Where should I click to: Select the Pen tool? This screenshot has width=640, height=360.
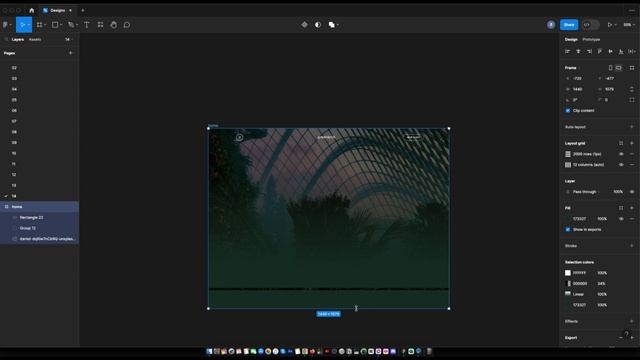[x=71, y=25]
